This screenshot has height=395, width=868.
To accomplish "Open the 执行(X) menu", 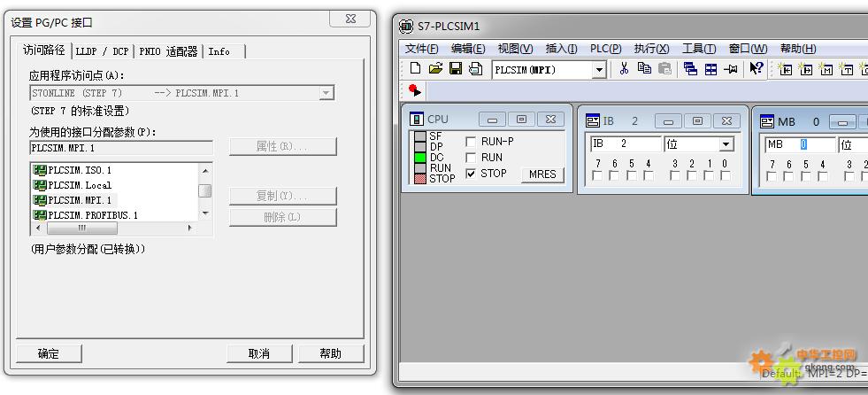I will 651,49.
